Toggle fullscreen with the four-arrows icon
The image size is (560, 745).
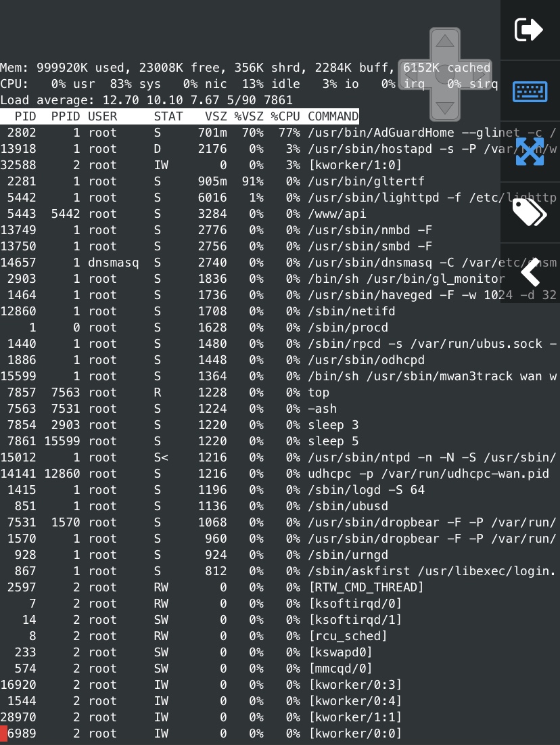530,152
